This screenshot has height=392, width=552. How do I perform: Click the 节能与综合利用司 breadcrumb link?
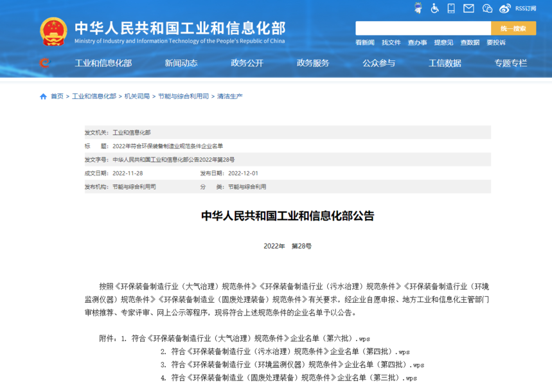point(183,96)
